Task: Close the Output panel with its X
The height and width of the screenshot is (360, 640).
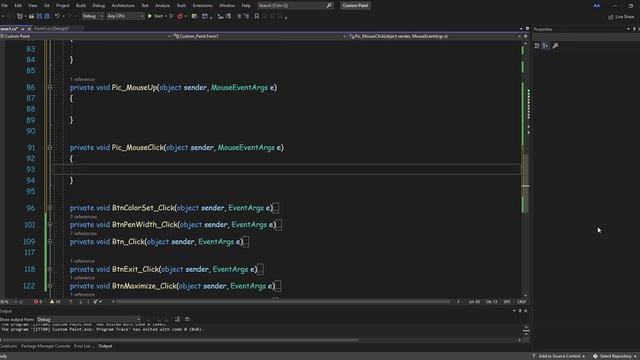Action: pyautogui.click(x=526, y=311)
